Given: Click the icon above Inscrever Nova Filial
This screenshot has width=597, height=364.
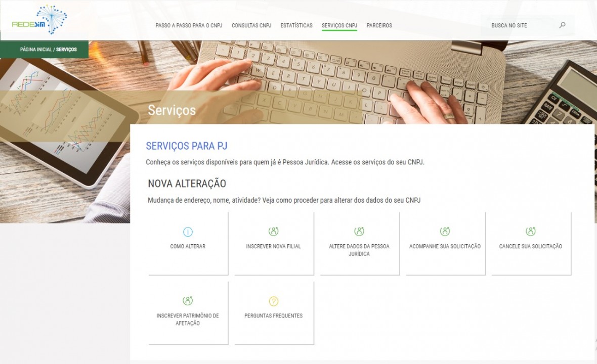Looking at the screenshot, I should 273,231.
